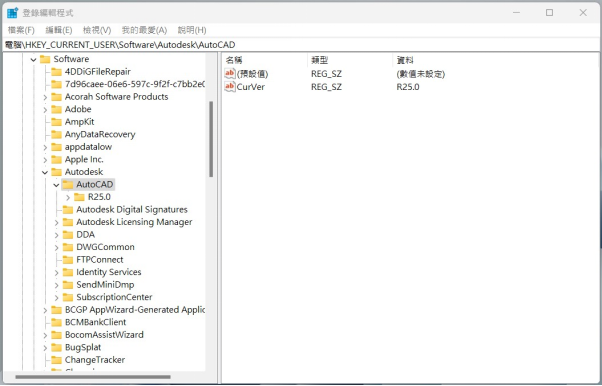Screen dimensions: 602x386
Task: Click the Software folder icon
Action: pos(45,59)
